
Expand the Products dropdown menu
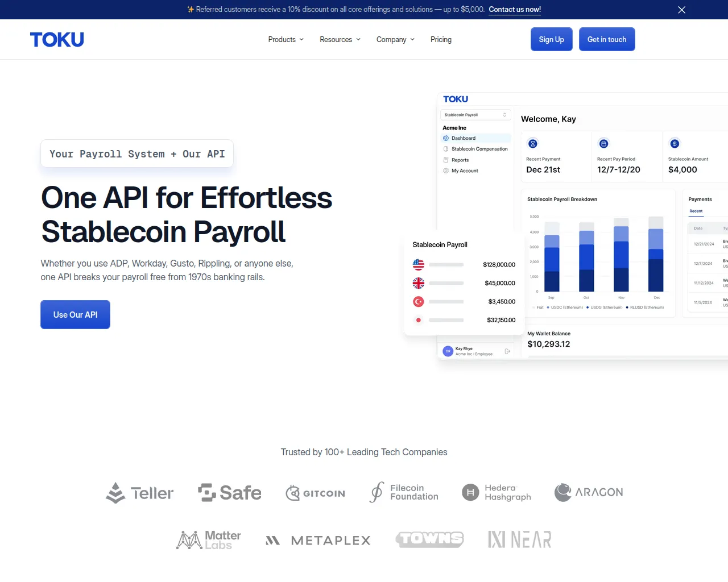tap(286, 40)
